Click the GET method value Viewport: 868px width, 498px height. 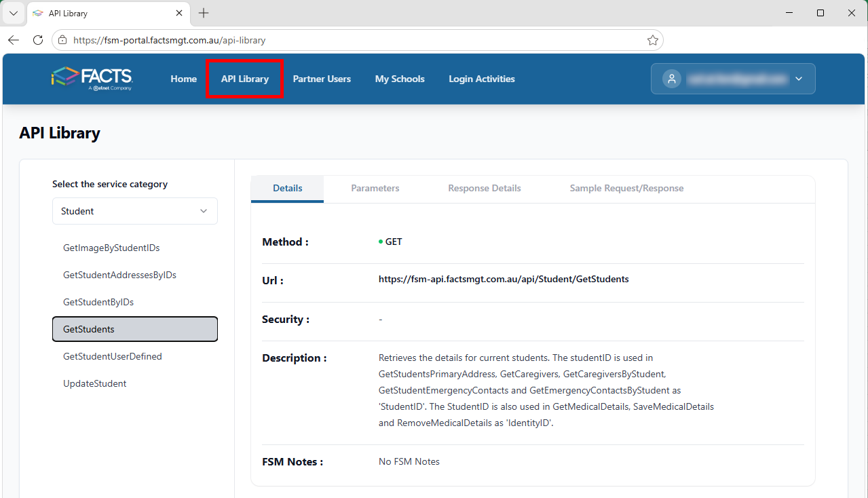pyautogui.click(x=394, y=242)
